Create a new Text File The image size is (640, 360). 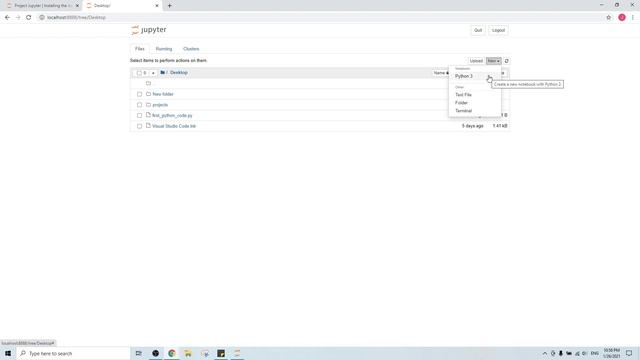(x=463, y=95)
